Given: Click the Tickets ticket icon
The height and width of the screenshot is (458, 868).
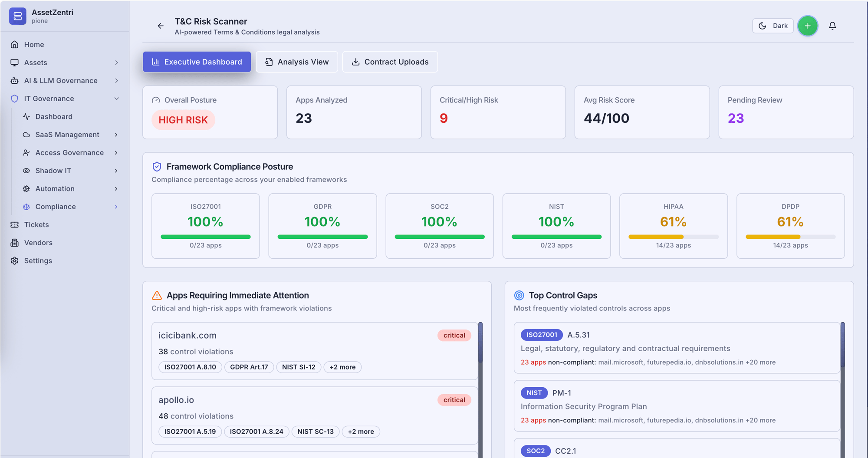Looking at the screenshot, I should coord(15,225).
